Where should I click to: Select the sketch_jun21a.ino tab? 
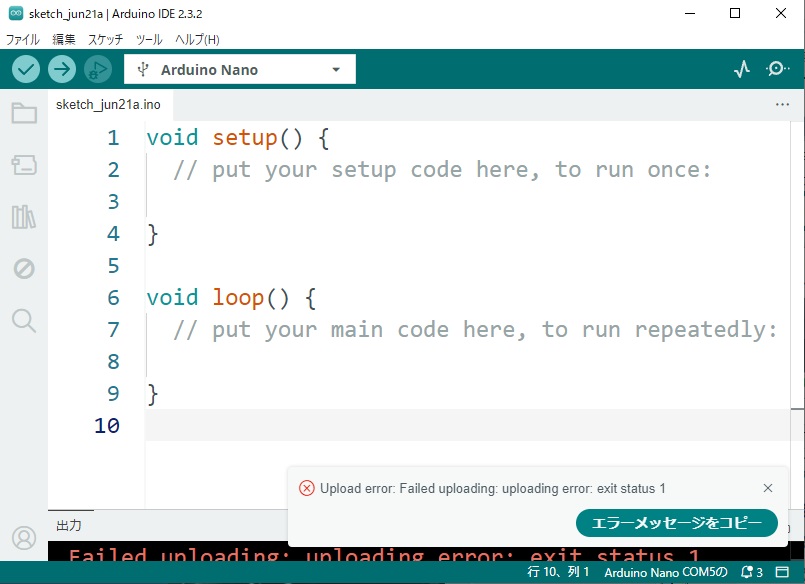click(x=108, y=105)
